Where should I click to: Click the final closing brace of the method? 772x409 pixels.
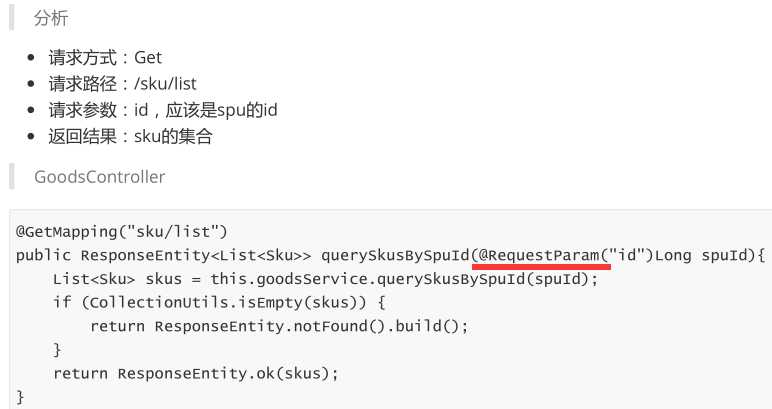pos(20,397)
